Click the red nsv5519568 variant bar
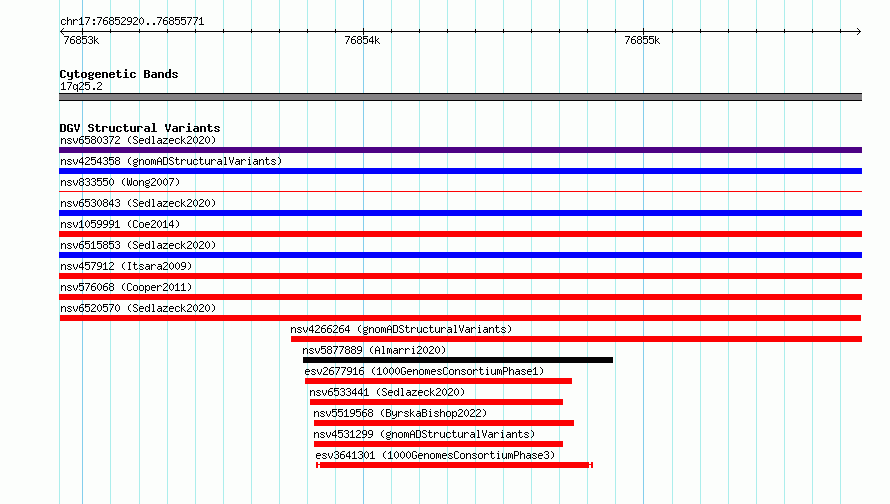 [444, 423]
